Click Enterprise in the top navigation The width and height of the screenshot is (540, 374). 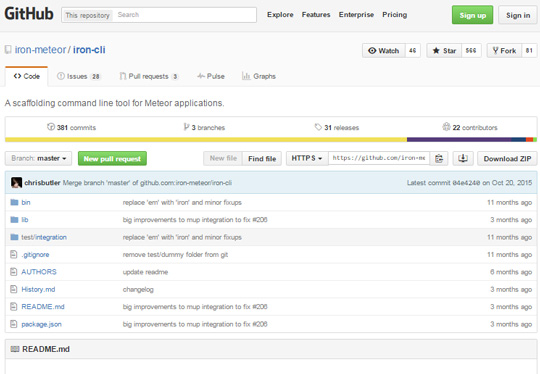tap(356, 14)
